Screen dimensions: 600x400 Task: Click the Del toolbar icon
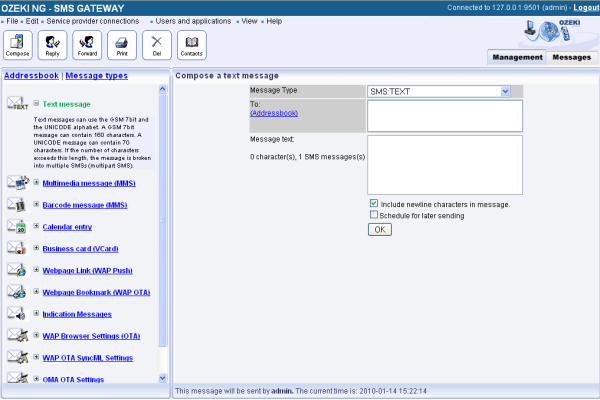click(x=157, y=45)
